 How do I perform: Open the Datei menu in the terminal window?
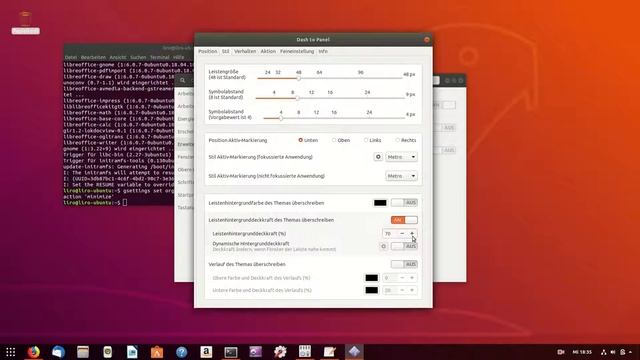71,58
